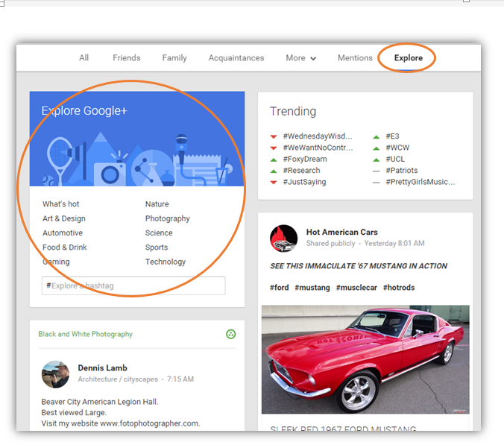Open the #ford hashtag

coord(279,288)
